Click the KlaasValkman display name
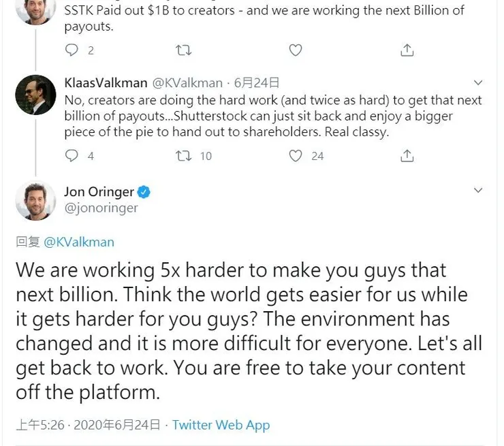 pyautogui.click(x=106, y=83)
